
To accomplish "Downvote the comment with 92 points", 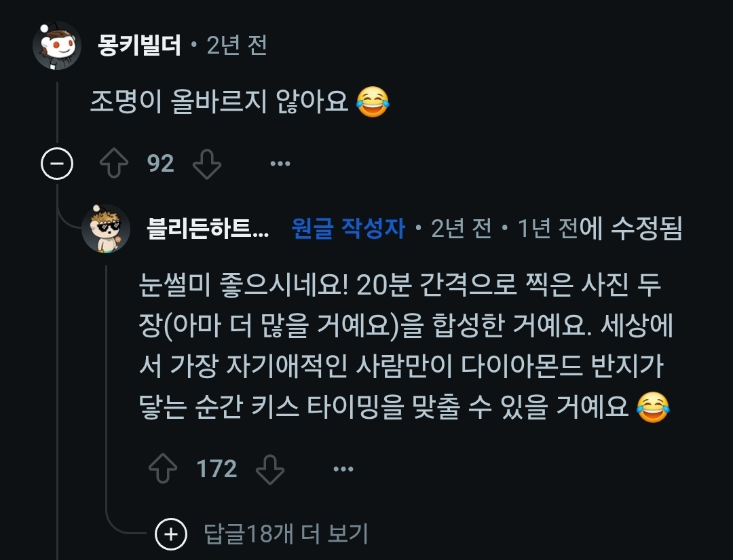I will point(206,164).
